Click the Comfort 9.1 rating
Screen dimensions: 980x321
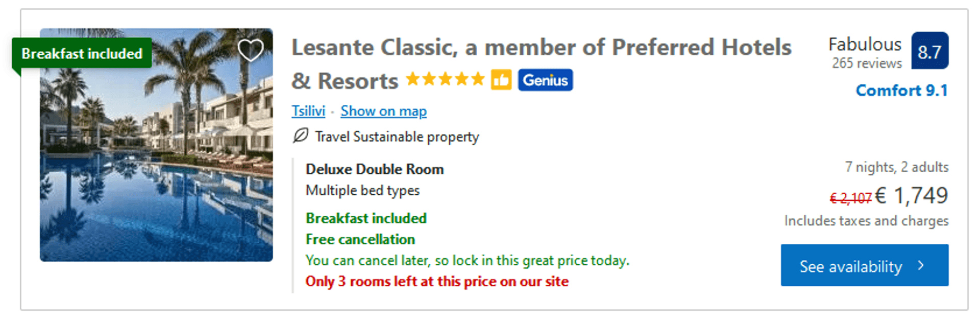pyautogui.click(x=901, y=90)
